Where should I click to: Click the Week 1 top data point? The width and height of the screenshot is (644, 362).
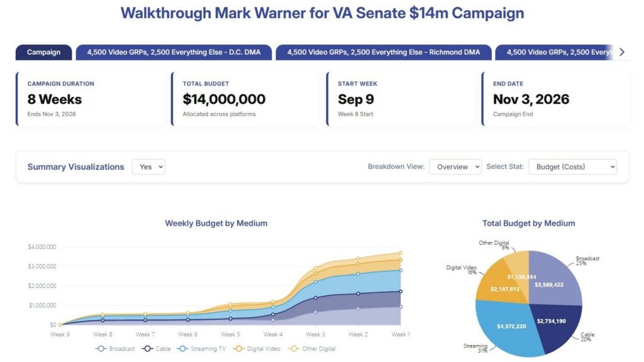pyautogui.click(x=401, y=253)
